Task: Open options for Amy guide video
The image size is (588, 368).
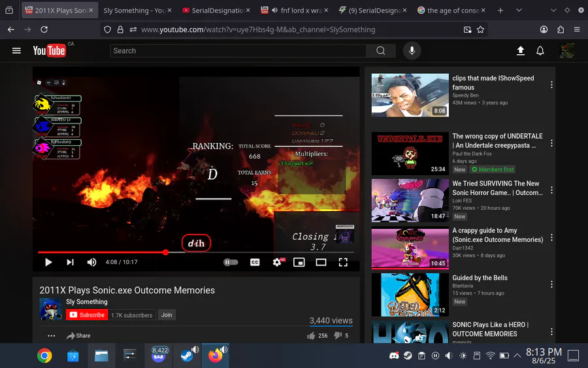Action: coord(551,237)
